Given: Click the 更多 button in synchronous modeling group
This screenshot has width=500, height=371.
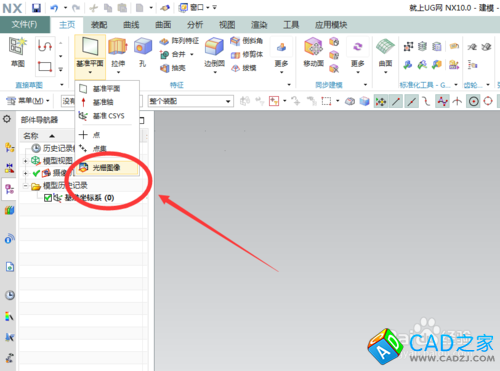Looking at the screenshot, I should 358,55.
